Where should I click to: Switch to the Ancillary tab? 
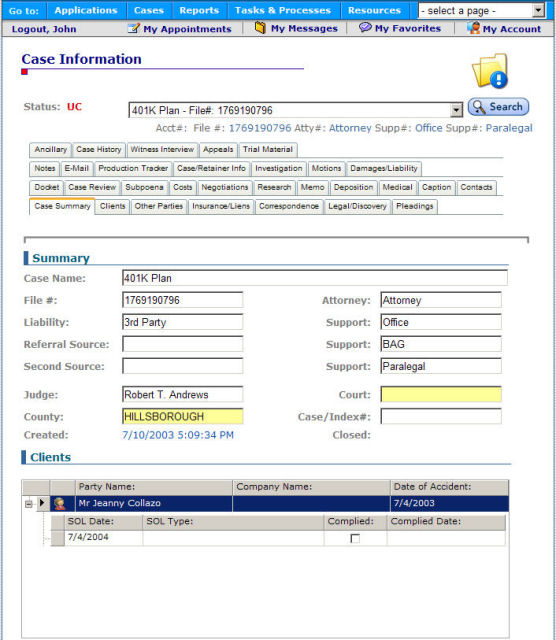(x=51, y=149)
